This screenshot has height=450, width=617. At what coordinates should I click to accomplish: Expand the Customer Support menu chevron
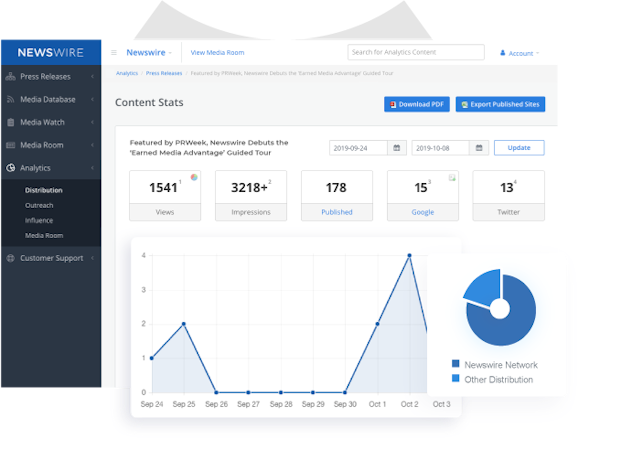pos(92,258)
